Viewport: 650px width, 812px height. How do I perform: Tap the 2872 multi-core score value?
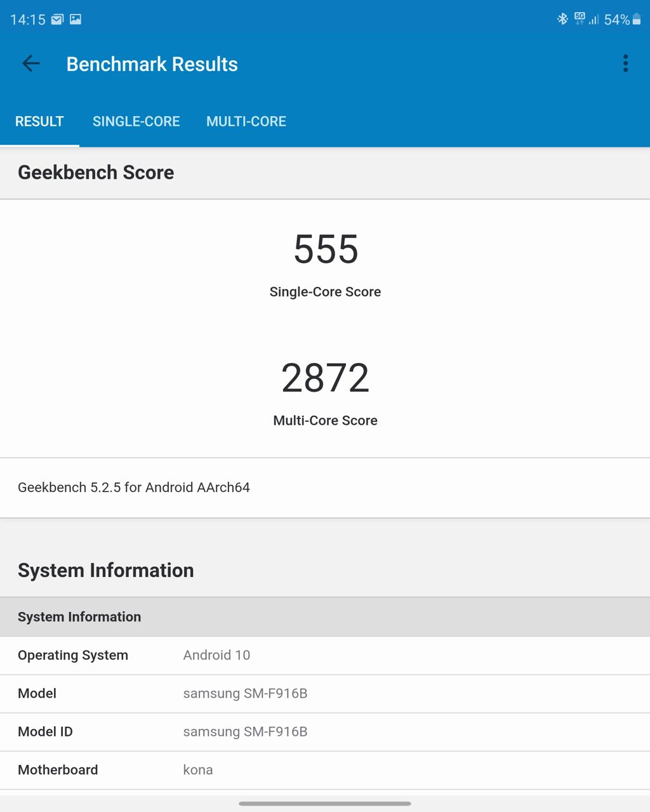coord(325,378)
